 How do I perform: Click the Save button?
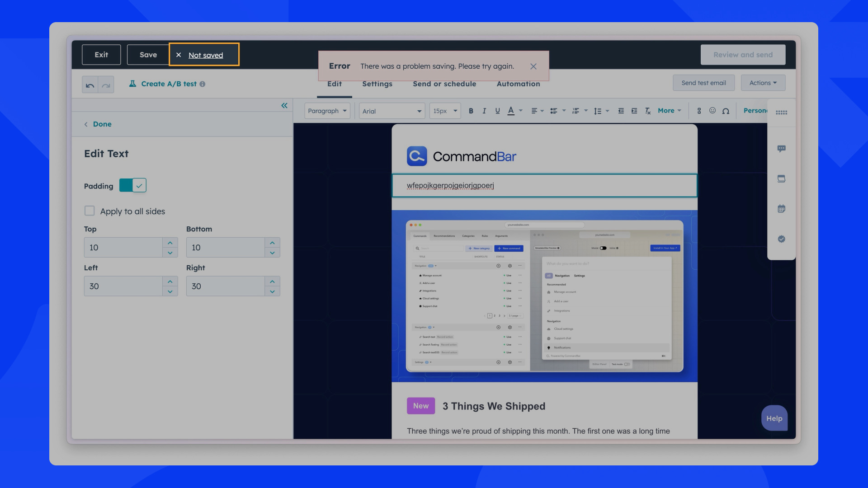148,55
